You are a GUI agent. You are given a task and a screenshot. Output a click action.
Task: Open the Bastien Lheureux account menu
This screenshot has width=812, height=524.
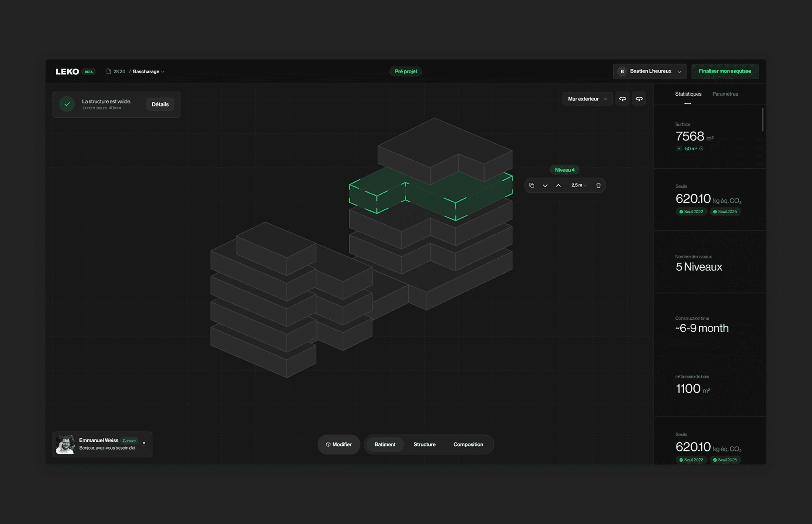tap(649, 71)
